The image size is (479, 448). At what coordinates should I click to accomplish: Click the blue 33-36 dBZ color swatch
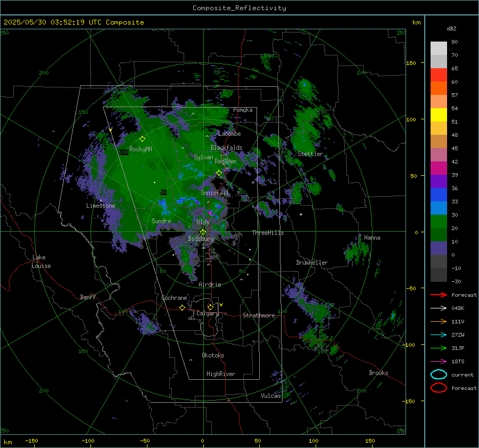point(439,194)
